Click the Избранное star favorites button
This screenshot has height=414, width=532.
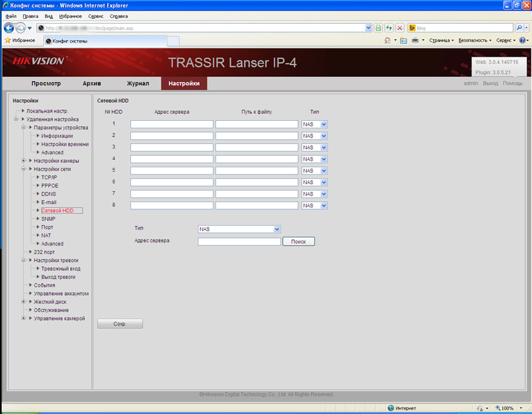point(20,41)
